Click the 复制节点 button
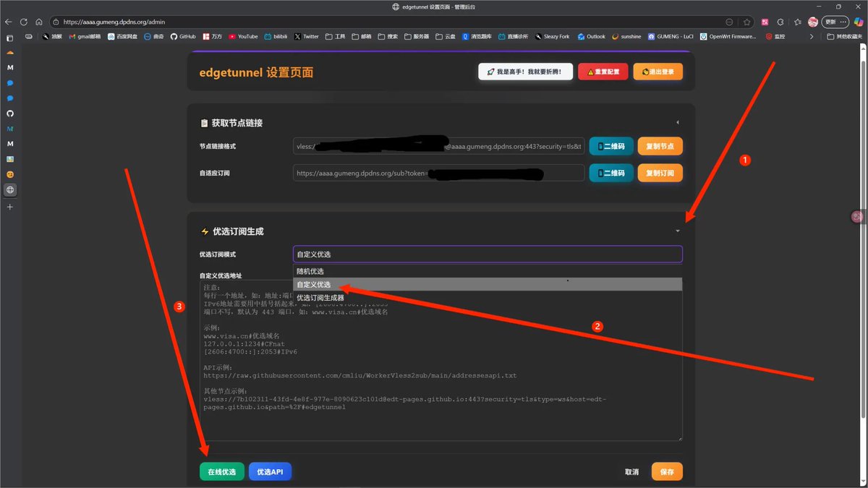Screen dimensions: 868x488 660,146
